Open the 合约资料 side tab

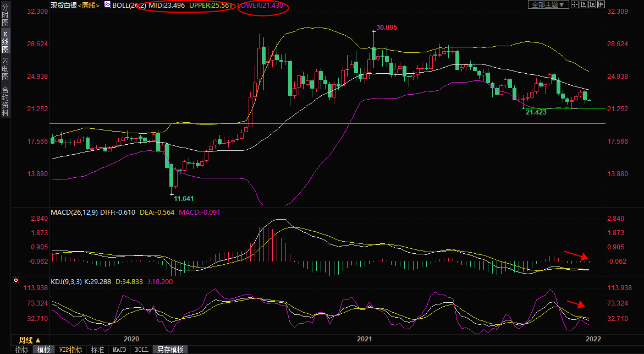(x=5, y=101)
